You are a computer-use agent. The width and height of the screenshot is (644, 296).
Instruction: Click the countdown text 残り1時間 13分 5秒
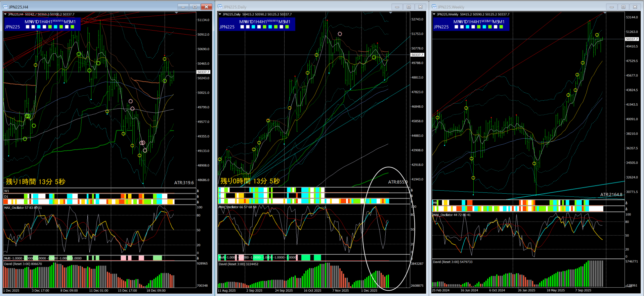(x=36, y=182)
